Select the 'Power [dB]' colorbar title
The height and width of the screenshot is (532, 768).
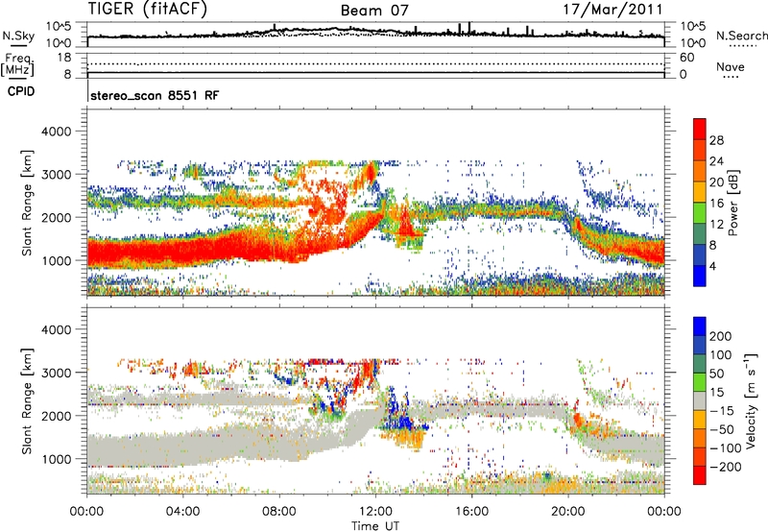732,203
